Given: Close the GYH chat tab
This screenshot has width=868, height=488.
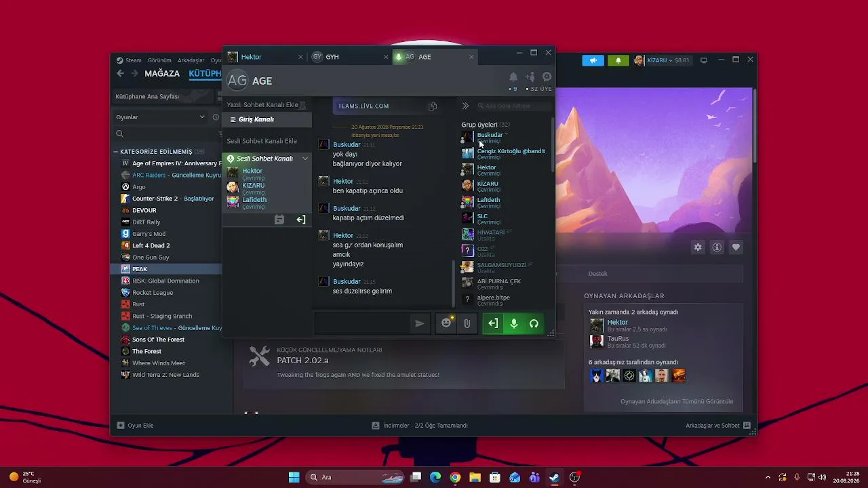Looking at the screenshot, I should [386, 57].
